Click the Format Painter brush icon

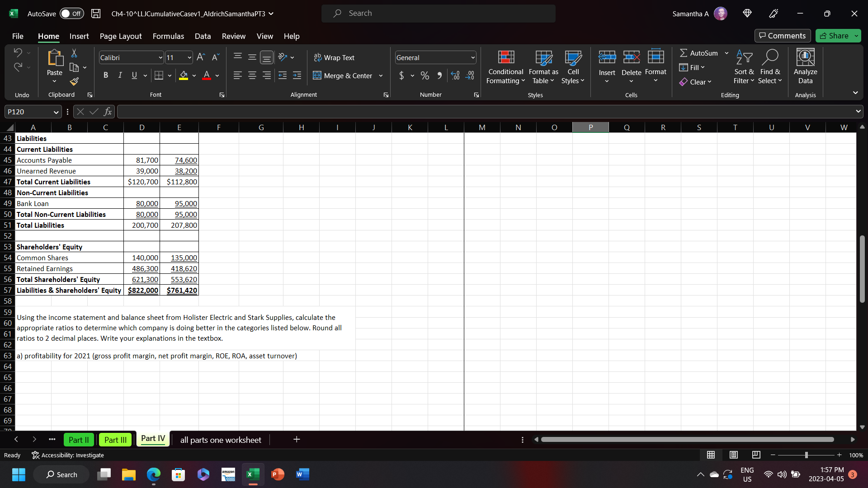(x=74, y=81)
